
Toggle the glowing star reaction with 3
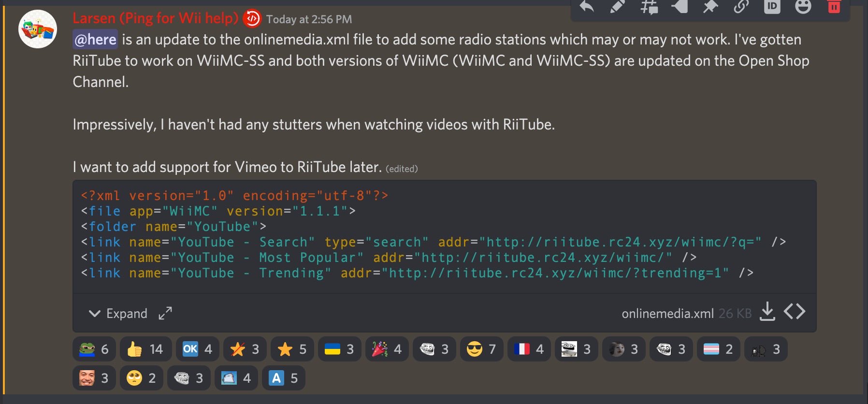pyautogui.click(x=245, y=349)
